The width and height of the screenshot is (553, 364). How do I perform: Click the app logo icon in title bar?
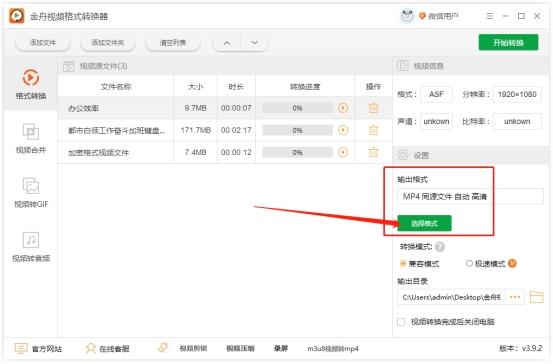[x=17, y=16]
